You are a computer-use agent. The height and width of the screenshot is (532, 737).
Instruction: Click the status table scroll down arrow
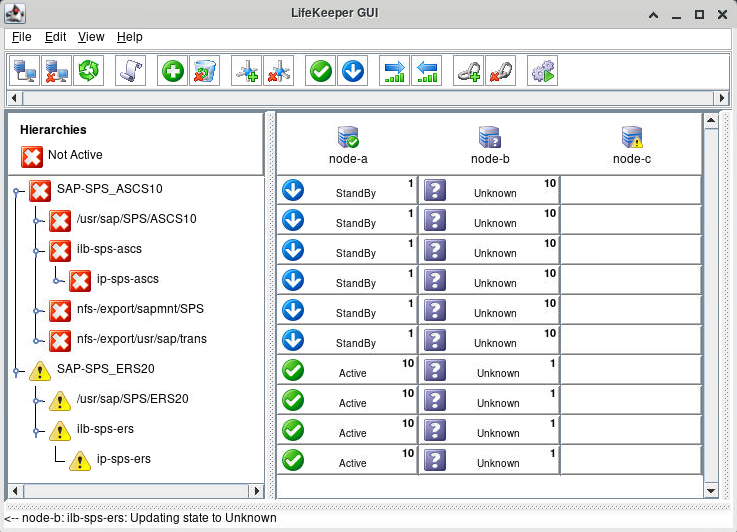pos(711,491)
